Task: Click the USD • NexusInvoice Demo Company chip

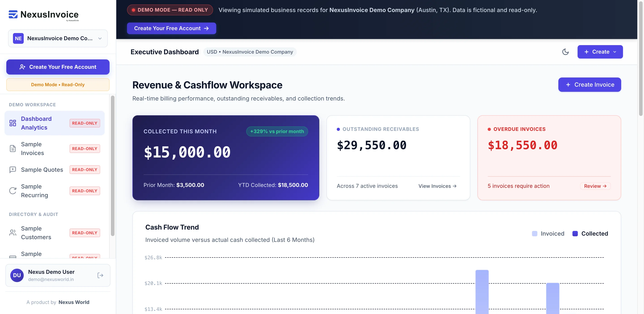Action: point(250,52)
